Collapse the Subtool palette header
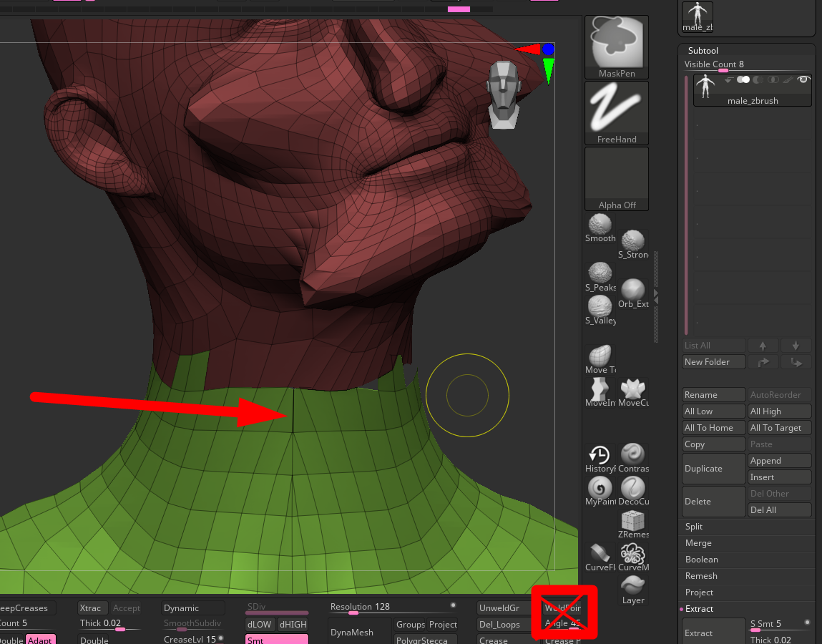 [x=703, y=50]
